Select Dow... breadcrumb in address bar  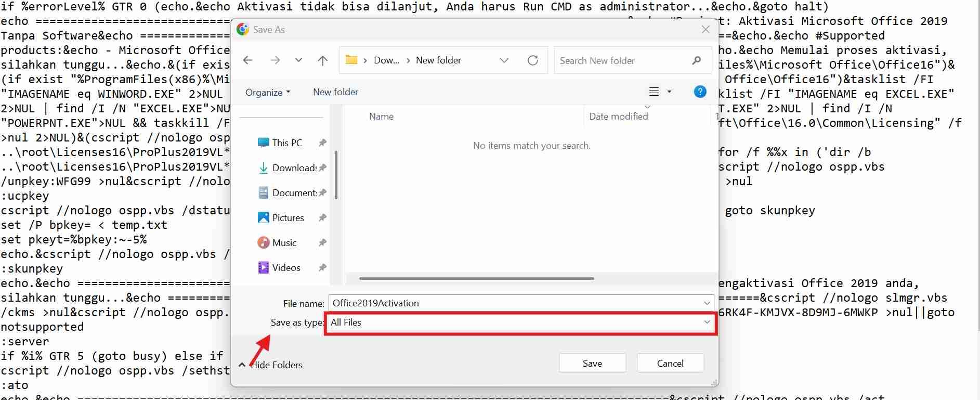tap(386, 60)
